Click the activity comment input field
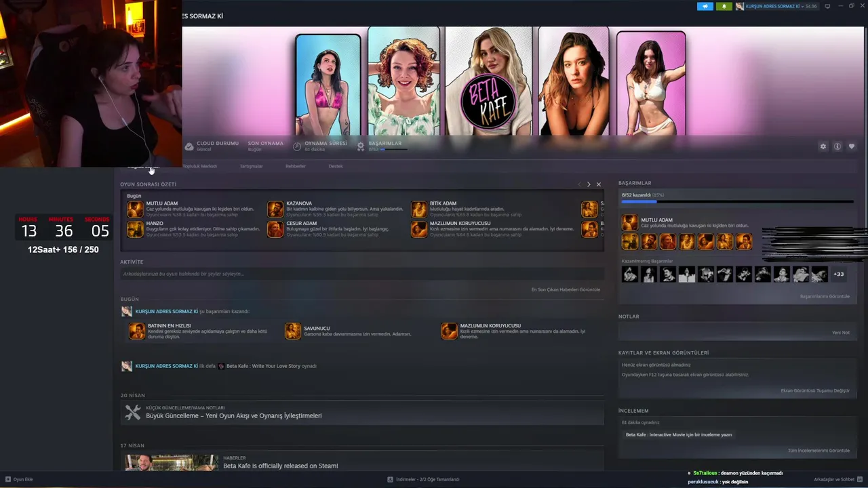The width and height of the screenshot is (868, 488). [361, 274]
